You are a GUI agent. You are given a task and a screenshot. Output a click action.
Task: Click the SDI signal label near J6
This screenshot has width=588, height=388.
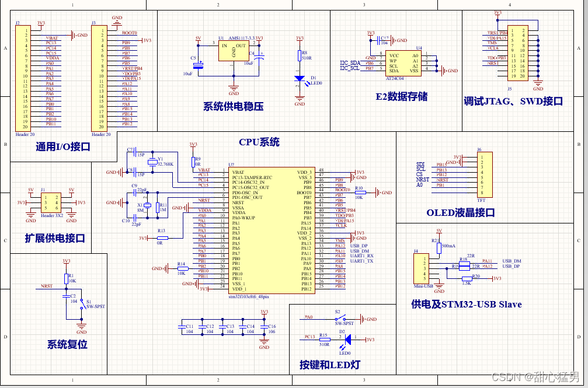(420, 164)
